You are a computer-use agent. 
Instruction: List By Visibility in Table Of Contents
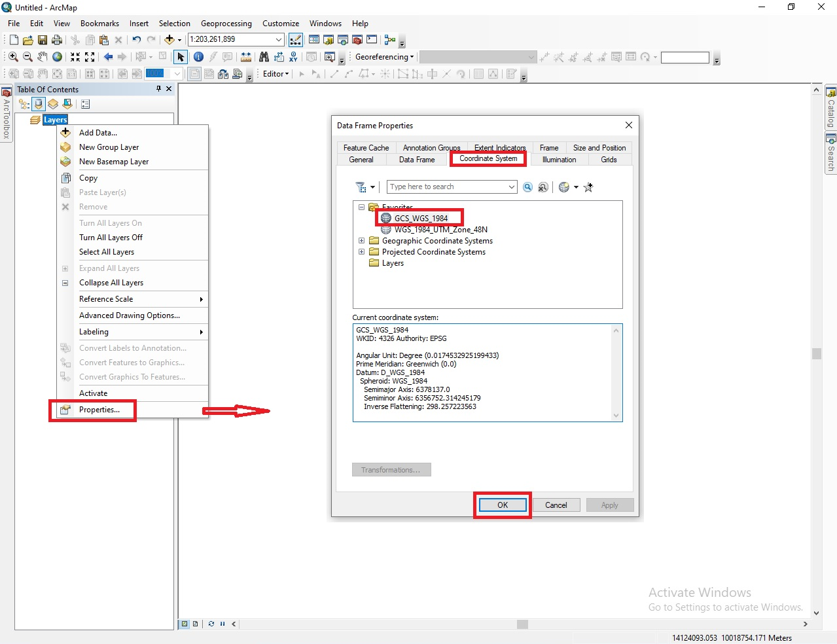(x=53, y=104)
